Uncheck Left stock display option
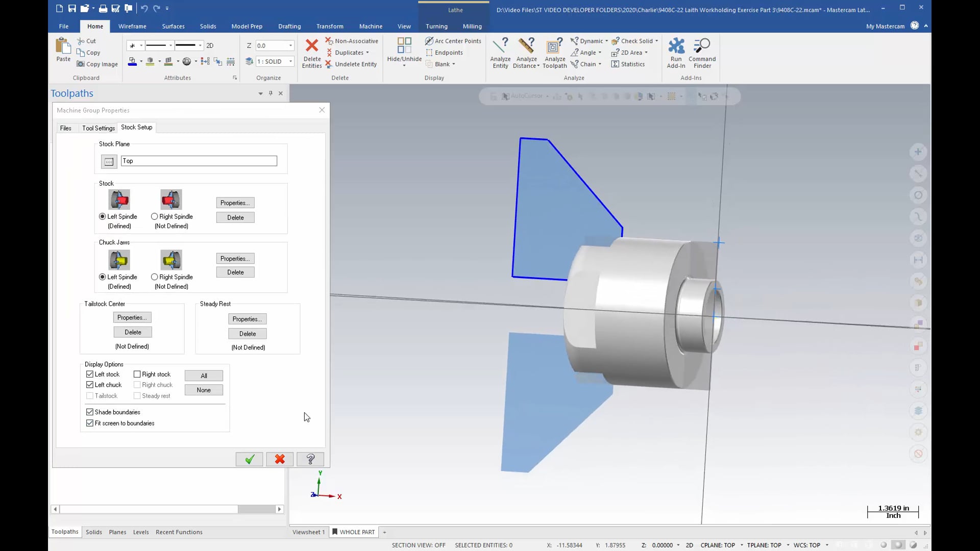Screen dimensions: 980x551 pos(90,374)
